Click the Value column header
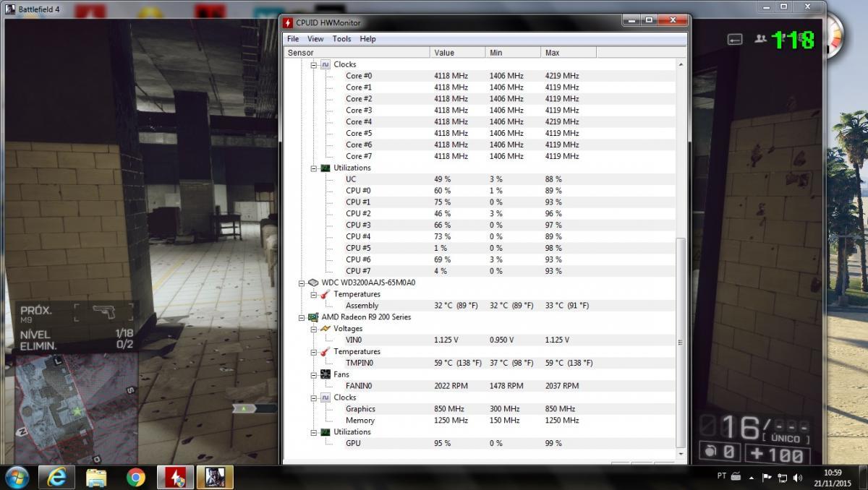The image size is (868, 490). [x=458, y=53]
